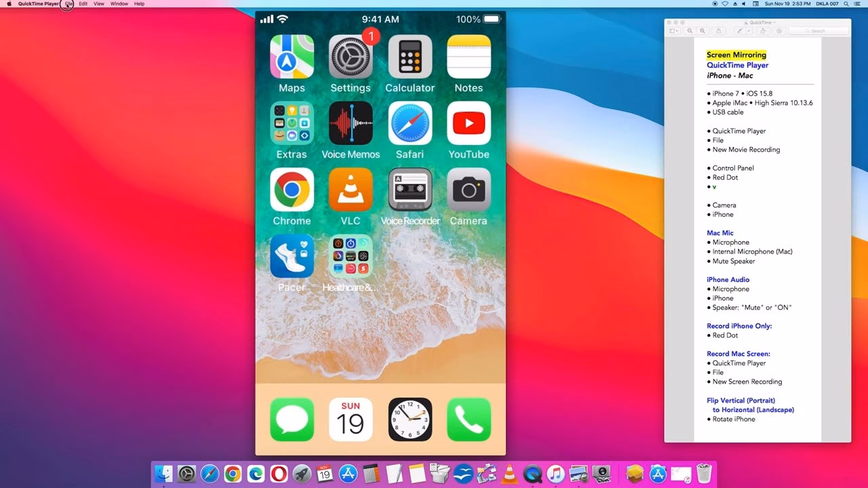Open the YouTube app on the iPhone

[x=469, y=124]
